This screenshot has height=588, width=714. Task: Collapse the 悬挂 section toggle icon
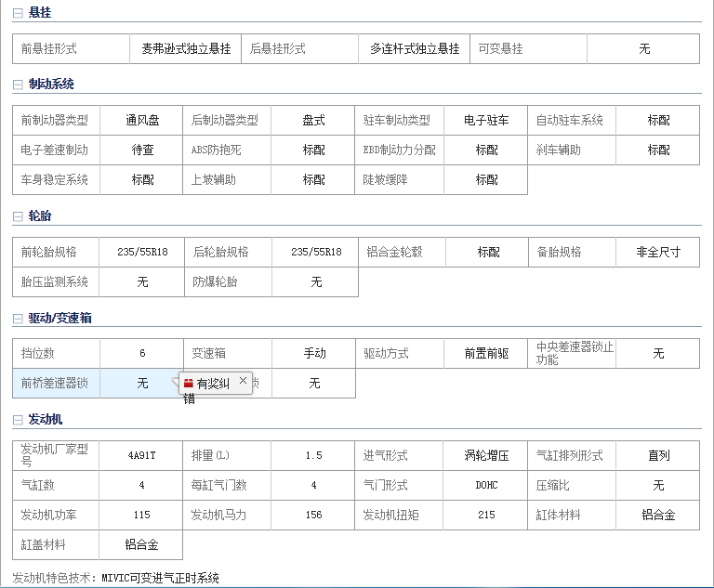pyautogui.click(x=18, y=13)
